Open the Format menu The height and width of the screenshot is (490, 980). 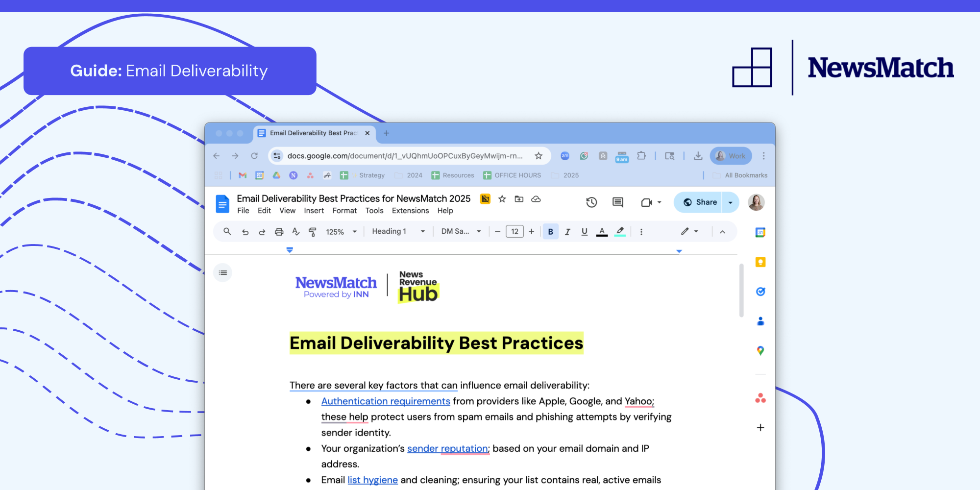(344, 211)
